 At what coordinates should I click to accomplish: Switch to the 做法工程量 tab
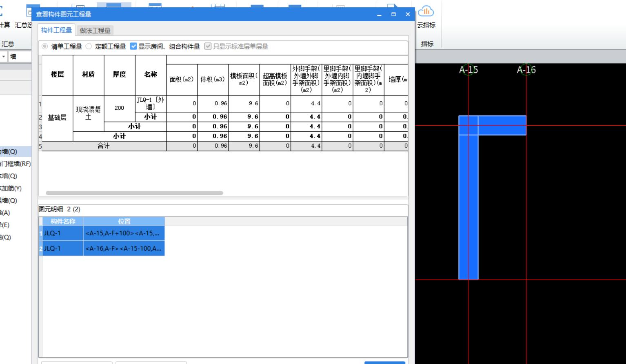tap(95, 31)
